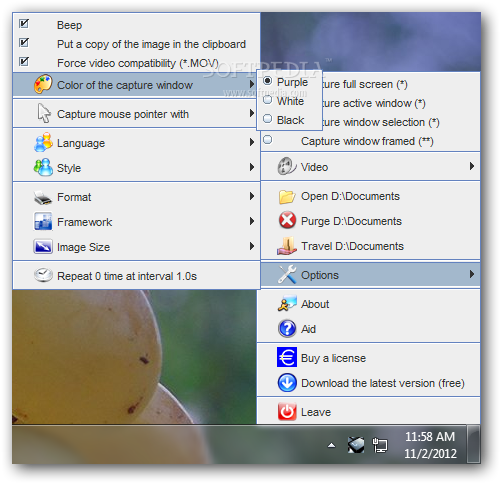Click the open folder icon
This screenshot has height=484, width=501.
[287, 197]
